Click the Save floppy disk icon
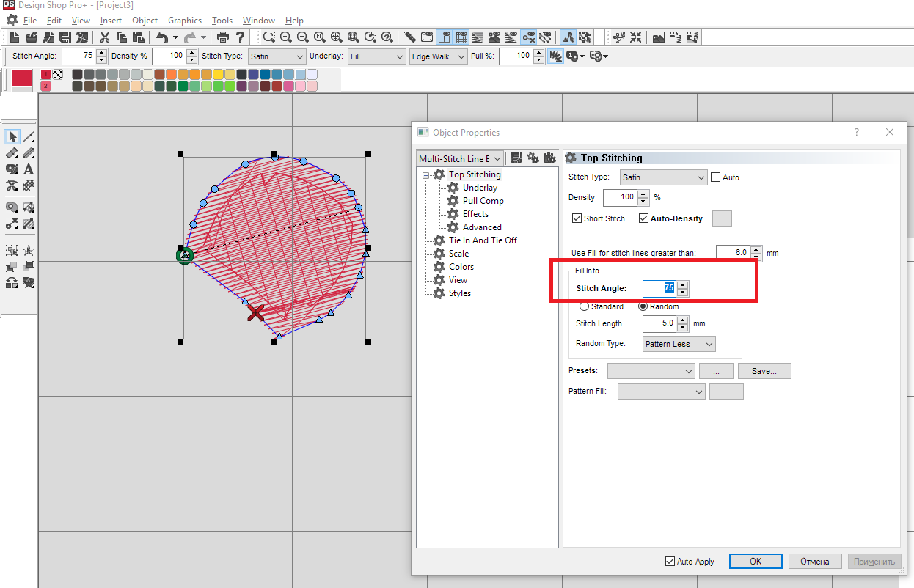This screenshot has width=914, height=588. [x=65, y=37]
